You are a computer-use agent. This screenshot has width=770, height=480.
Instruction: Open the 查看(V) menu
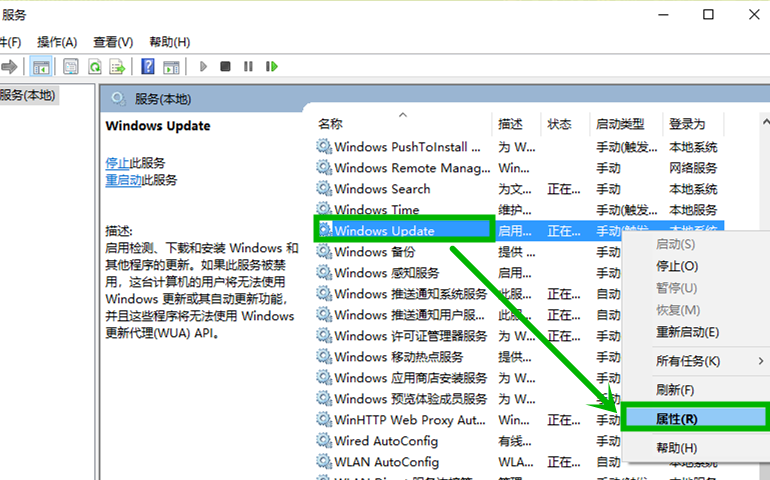(113, 42)
